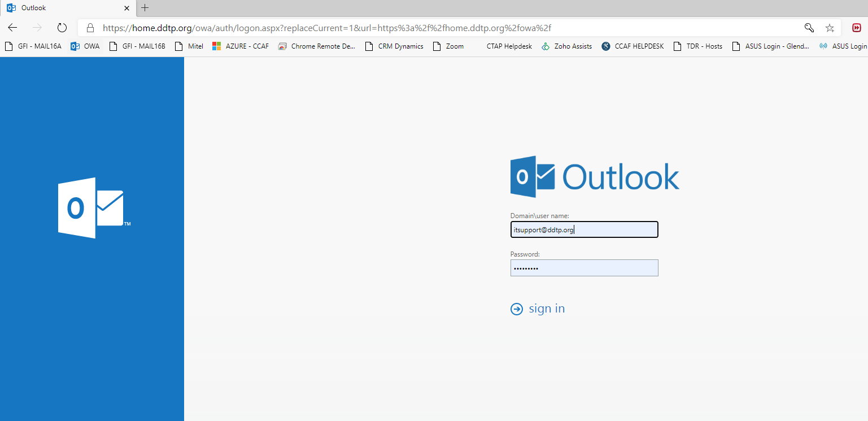Open the Chrome Remote Desktop bookmark

coord(317,46)
